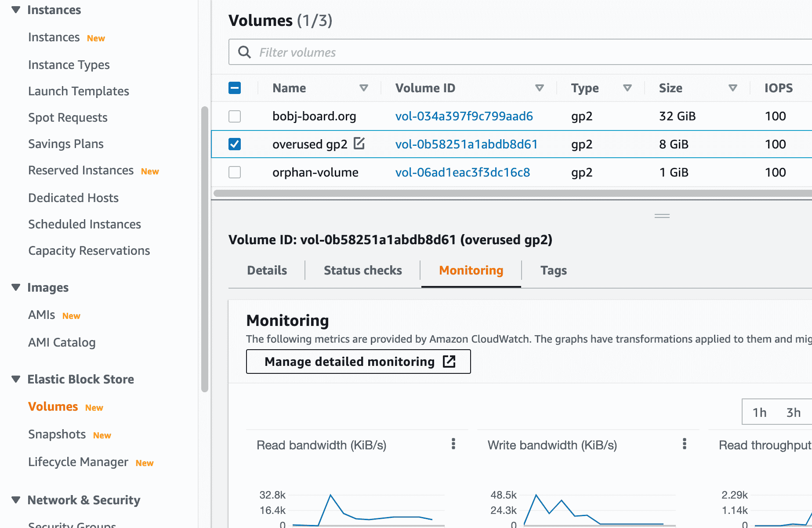
Task: Toggle the select-all volumes checkbox
Action: [235, 88]
